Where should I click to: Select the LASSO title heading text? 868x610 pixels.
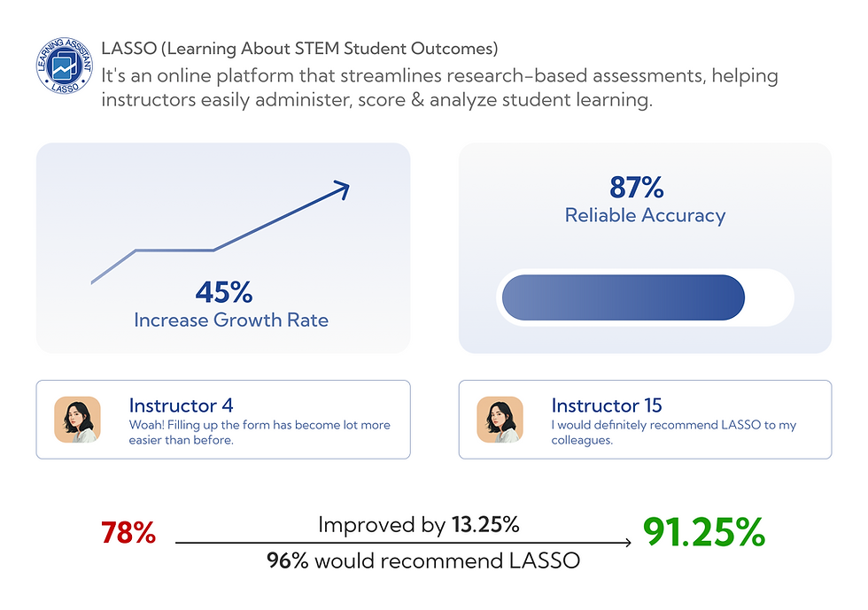[299, 48]
